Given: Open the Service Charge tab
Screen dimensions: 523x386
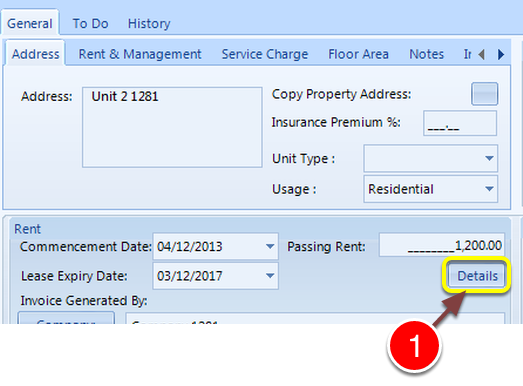Looking at the screenshot, I should 265,54.
